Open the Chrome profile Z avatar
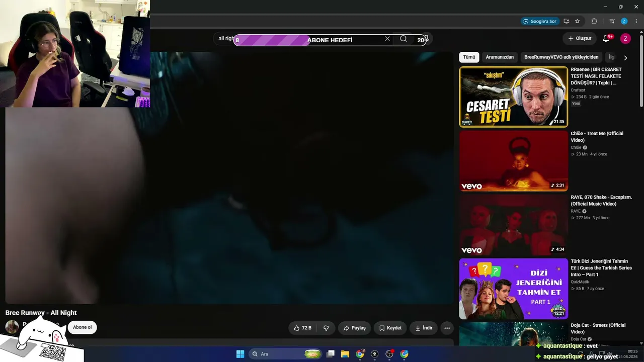 coord(624,21)
